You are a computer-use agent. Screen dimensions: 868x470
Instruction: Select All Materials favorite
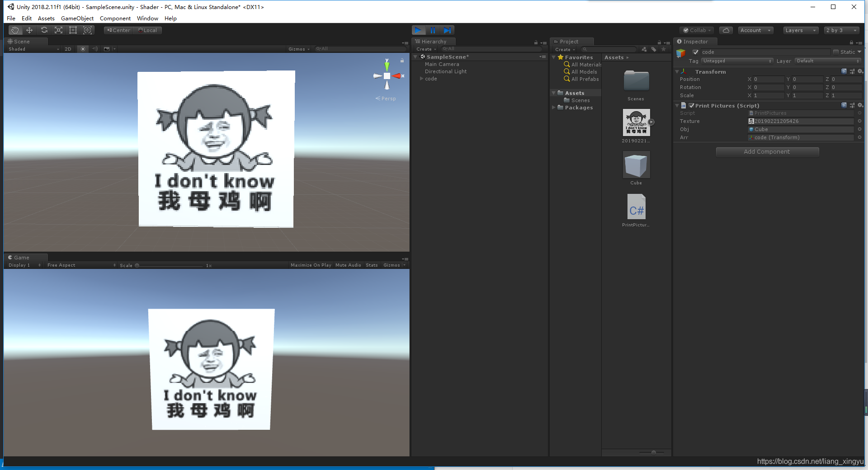583,65
